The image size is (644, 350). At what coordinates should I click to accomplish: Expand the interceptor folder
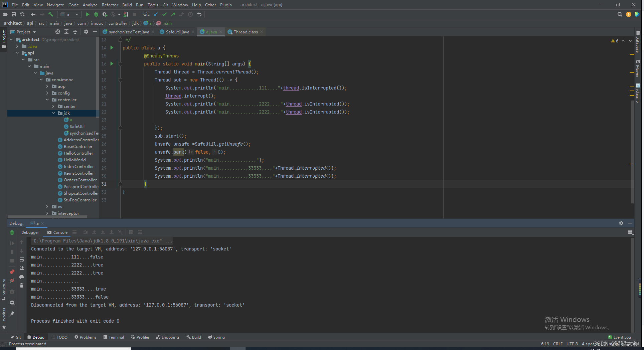point(47,213)
